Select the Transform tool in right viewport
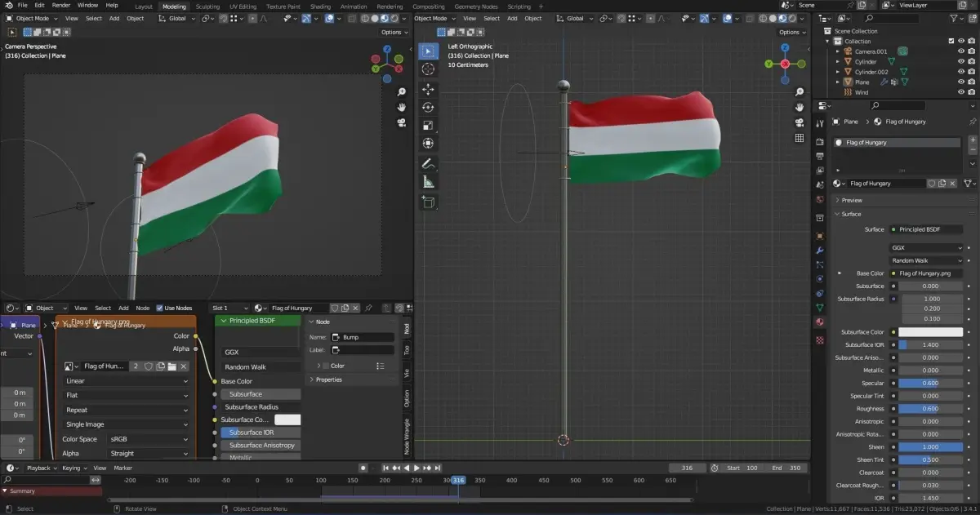This screenshot has width=980, height=515. point(428,143)
